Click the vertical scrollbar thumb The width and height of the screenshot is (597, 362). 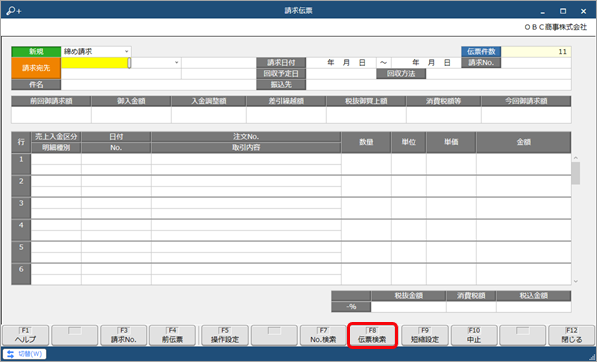[x=576, y=173]
